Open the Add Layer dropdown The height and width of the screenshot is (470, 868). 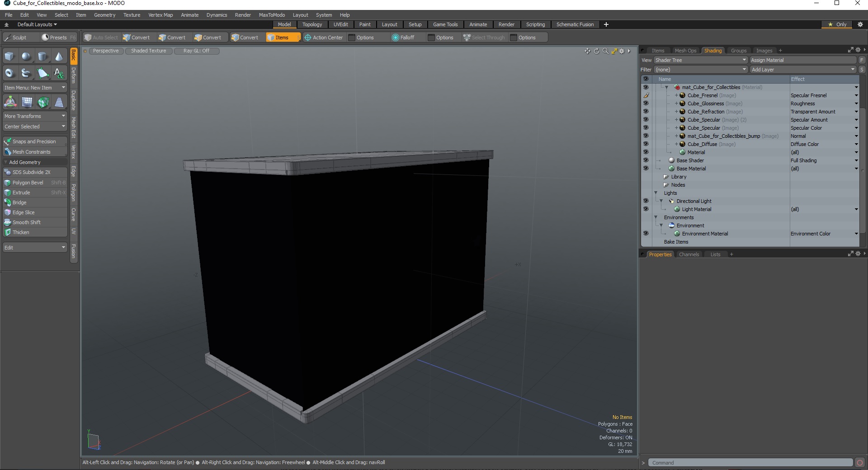(x=803, y=70)
